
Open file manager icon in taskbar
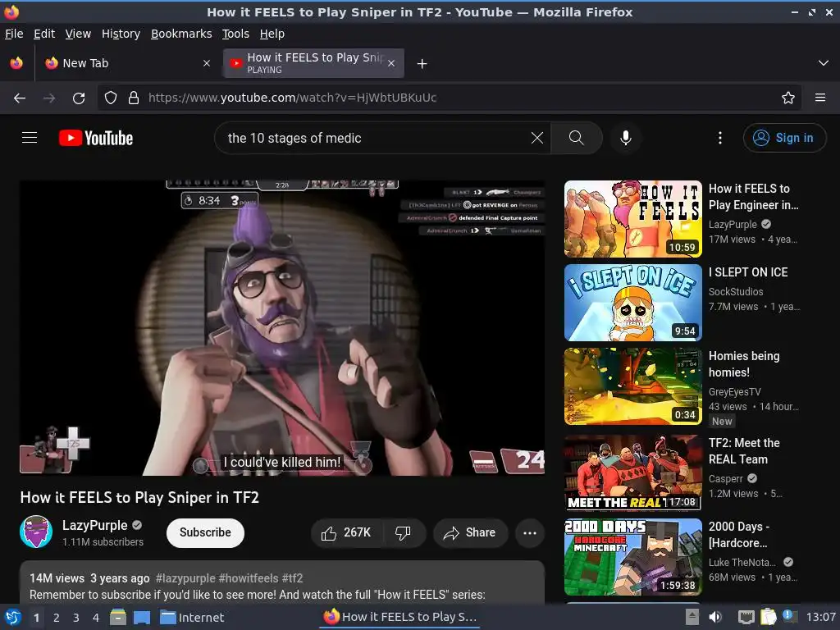pos(118,617)
